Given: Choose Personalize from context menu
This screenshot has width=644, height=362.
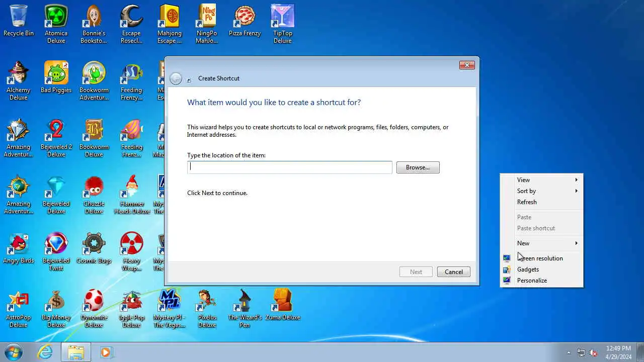Looking at the screenshot, I should click(x=541, y=281).
